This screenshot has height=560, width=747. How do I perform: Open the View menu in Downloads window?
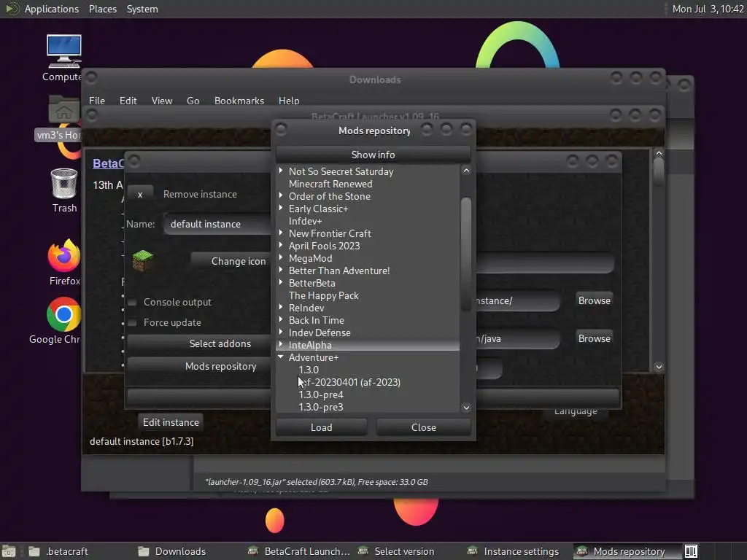pos(162,101)
